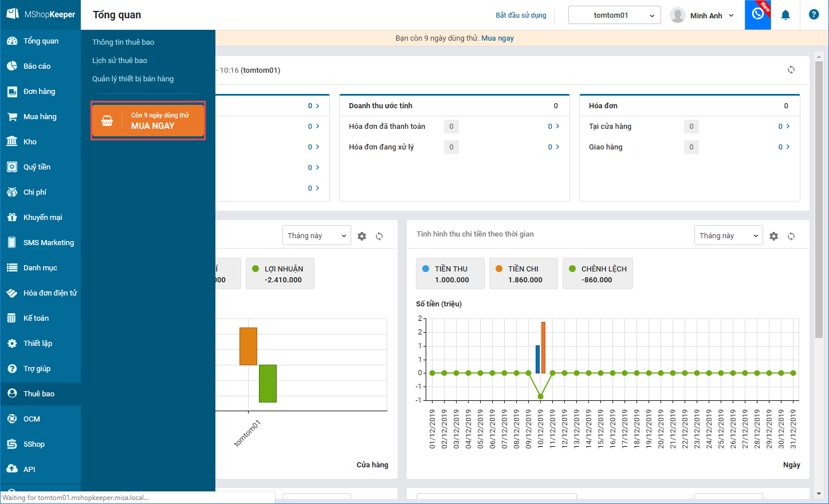Open settings gear in thu chi chart
Image resolution: width=829 pixels, height=504 pixels.
pyautogui.click(x=773, y=236)
